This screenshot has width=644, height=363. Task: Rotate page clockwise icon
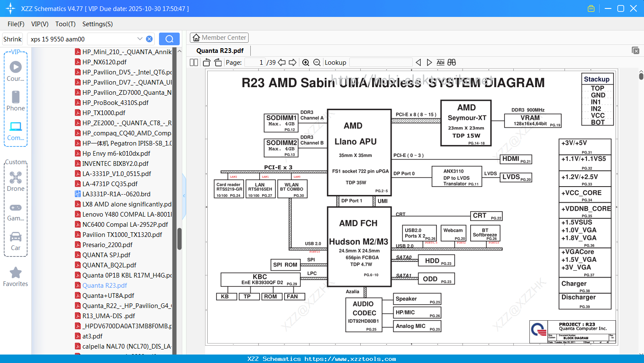click(218, 63)
